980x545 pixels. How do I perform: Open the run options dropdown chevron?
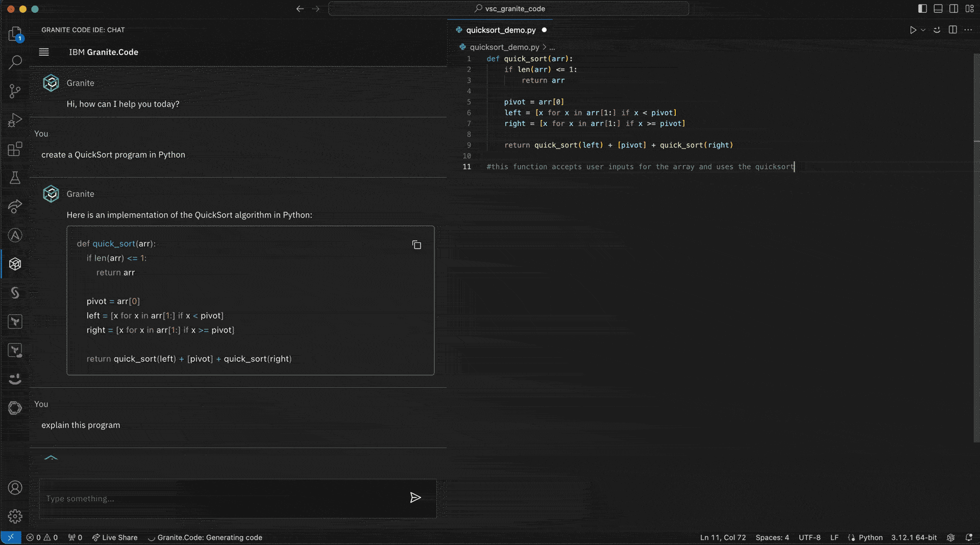coord(922,30)
